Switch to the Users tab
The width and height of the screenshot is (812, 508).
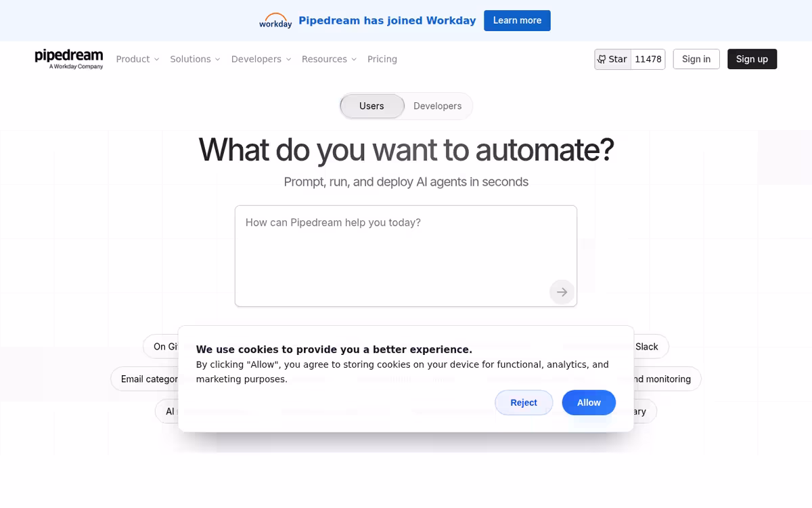pos(371,106)
